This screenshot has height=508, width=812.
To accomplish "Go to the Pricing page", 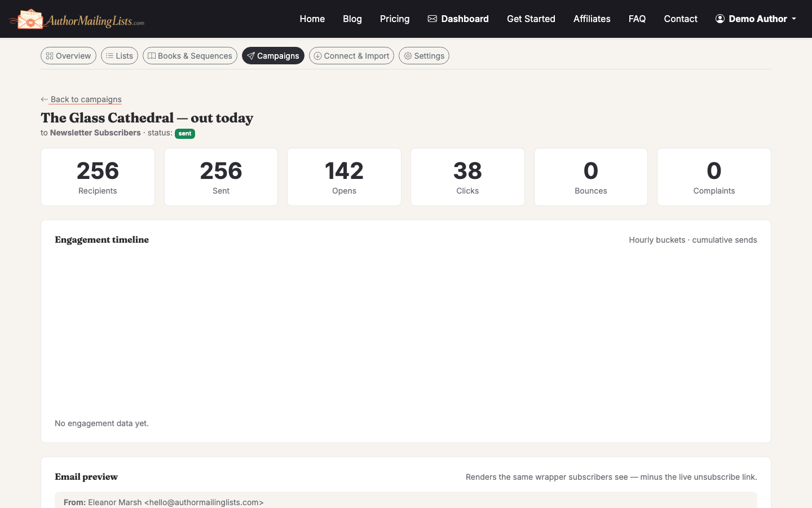I will [395, 19].
